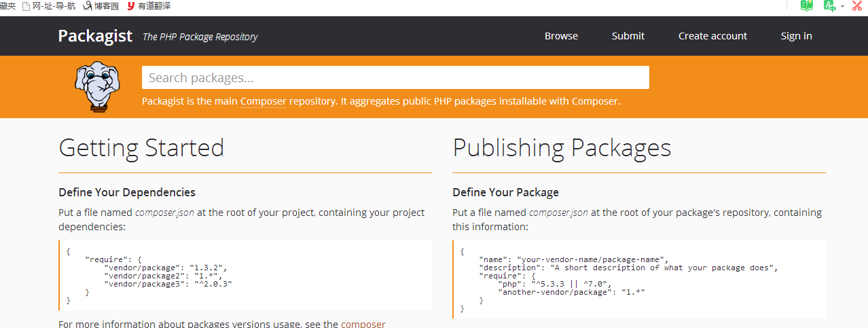868x328 pixels.
Task: Click the Publishing Packages heading
Action: pyautogui.click(x=562, y=148)
